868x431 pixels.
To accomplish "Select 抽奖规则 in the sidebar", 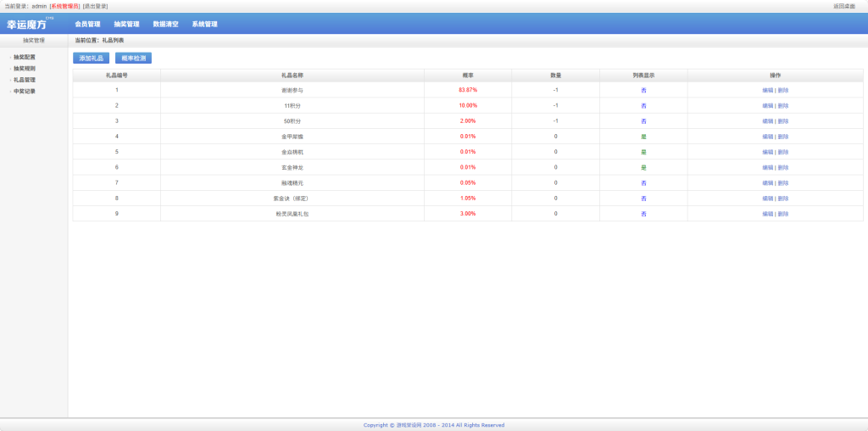I will click(25, 69).
